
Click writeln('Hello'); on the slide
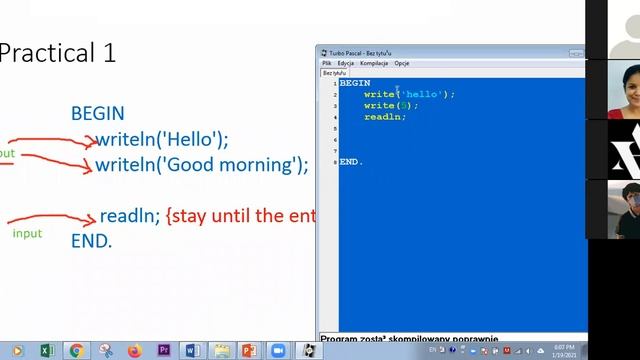click(162, 139)
